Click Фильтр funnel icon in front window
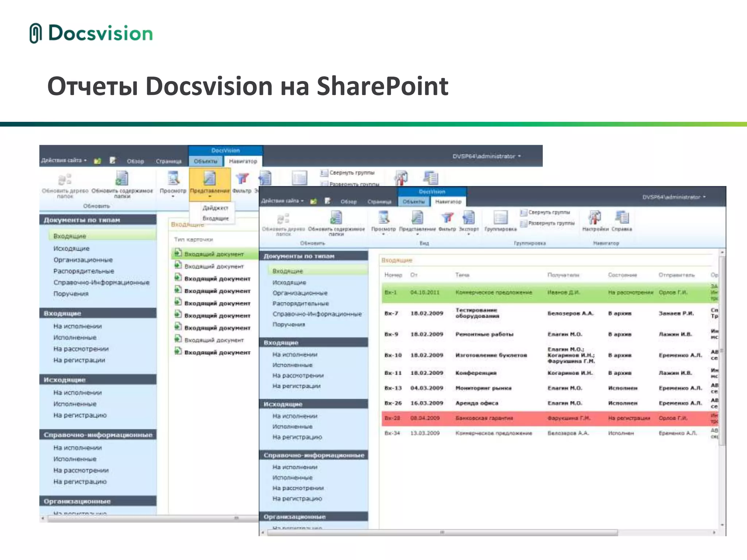Screen dimensions: 747x560 [x=447, y=218]
